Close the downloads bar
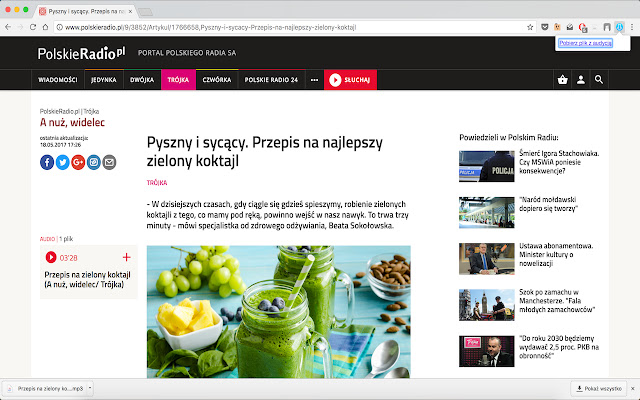 pyautogui.click(x=632, y=389)
